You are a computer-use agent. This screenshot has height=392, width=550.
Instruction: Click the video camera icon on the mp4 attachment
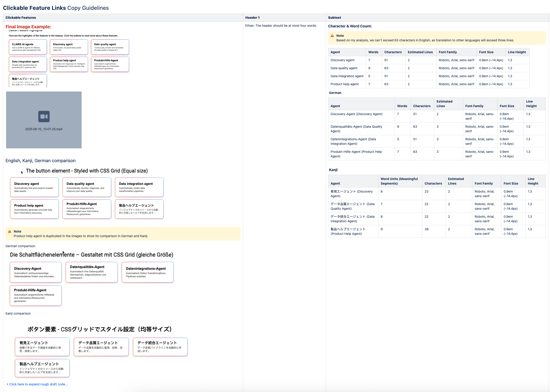[44, 117]
